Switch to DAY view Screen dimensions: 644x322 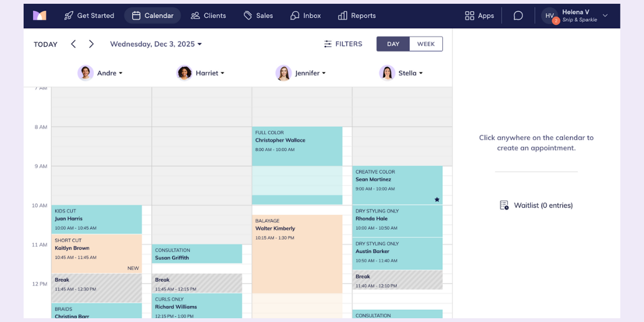tap(392, 43)
